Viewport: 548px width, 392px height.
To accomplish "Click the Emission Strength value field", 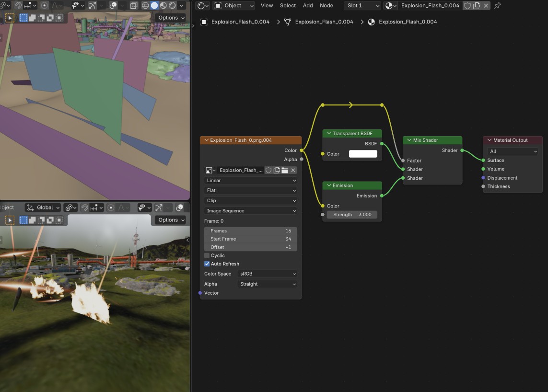I will (x=352, y=215).
